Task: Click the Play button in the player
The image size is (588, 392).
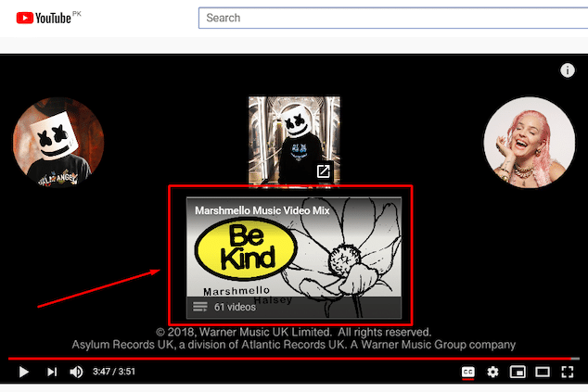Action: [23, 372]
